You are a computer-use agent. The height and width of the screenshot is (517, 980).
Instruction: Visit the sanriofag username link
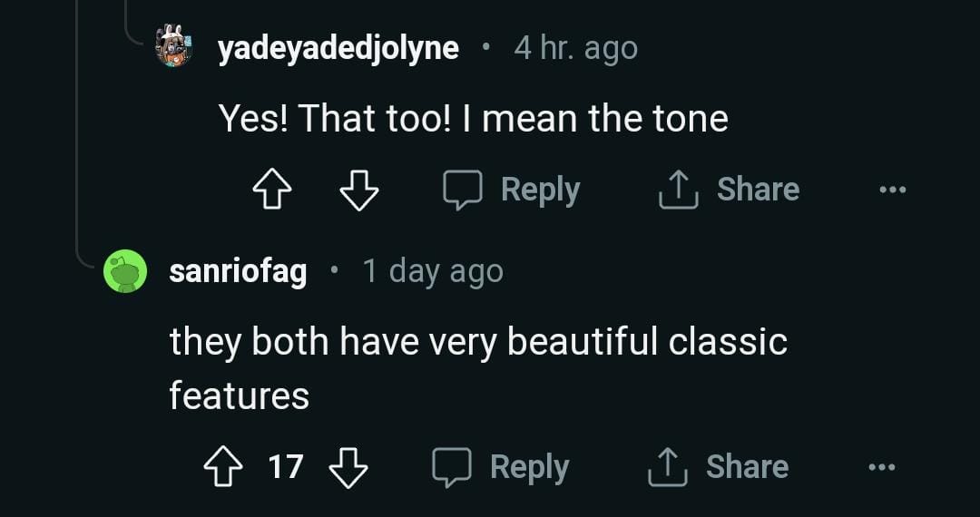[x=238, y=271]
